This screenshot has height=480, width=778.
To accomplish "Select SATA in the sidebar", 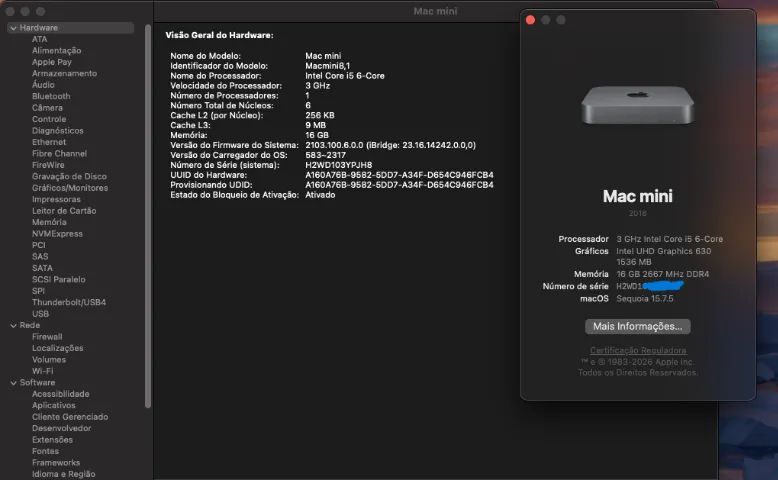I will pyautogui.click(x=42, y=268).
